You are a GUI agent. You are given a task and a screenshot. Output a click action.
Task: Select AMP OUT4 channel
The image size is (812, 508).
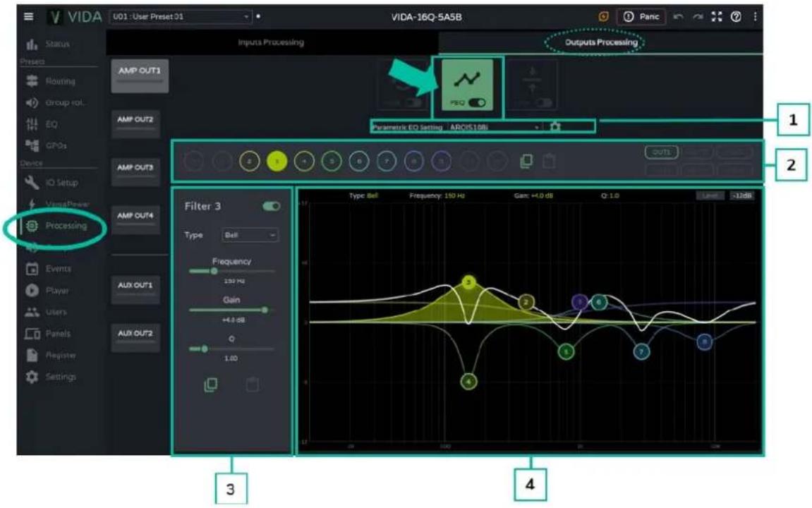point(135,220)
